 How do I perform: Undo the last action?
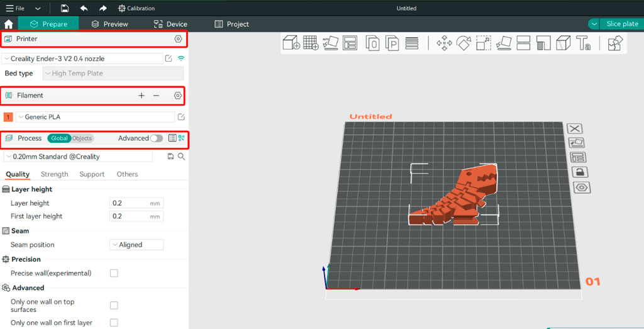pos(84,8)
